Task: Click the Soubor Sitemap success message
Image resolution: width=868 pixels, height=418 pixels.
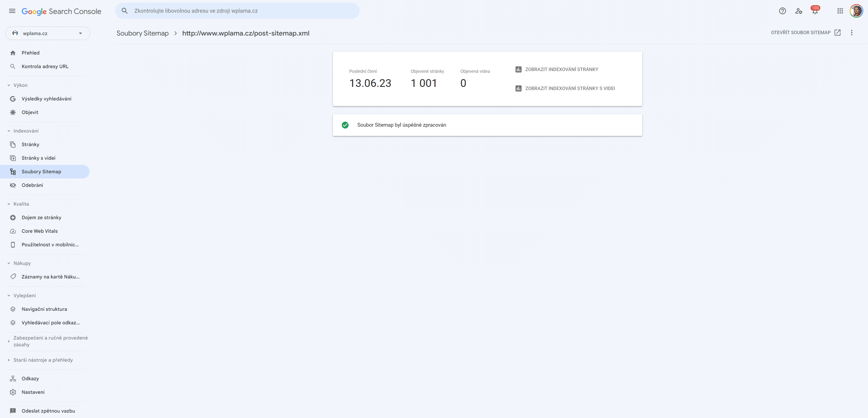Action: [401, 125]
